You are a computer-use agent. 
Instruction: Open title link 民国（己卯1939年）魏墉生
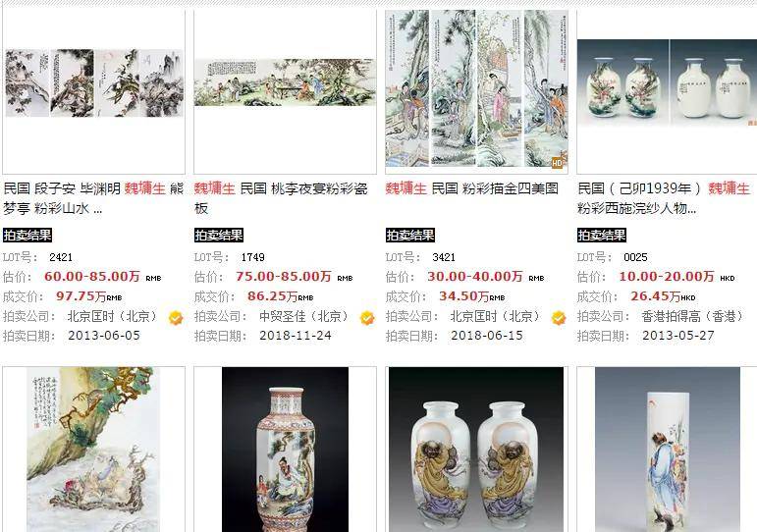664,198
